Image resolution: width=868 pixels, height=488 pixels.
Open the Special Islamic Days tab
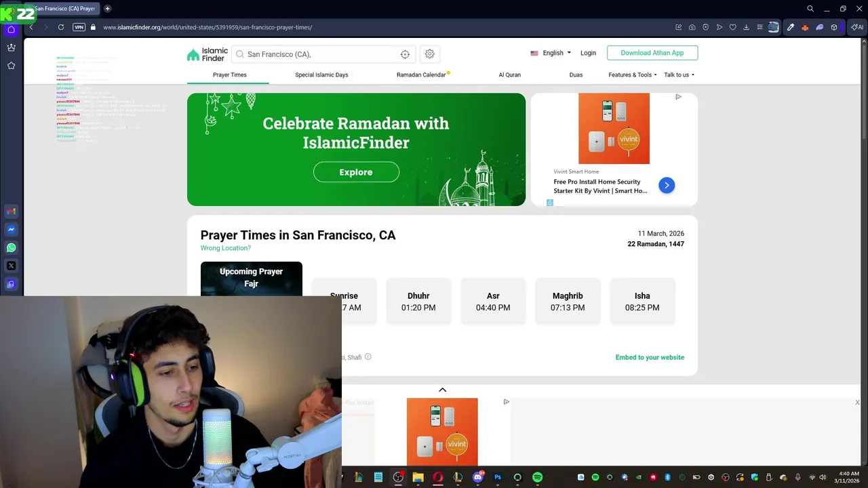point(321,75)
